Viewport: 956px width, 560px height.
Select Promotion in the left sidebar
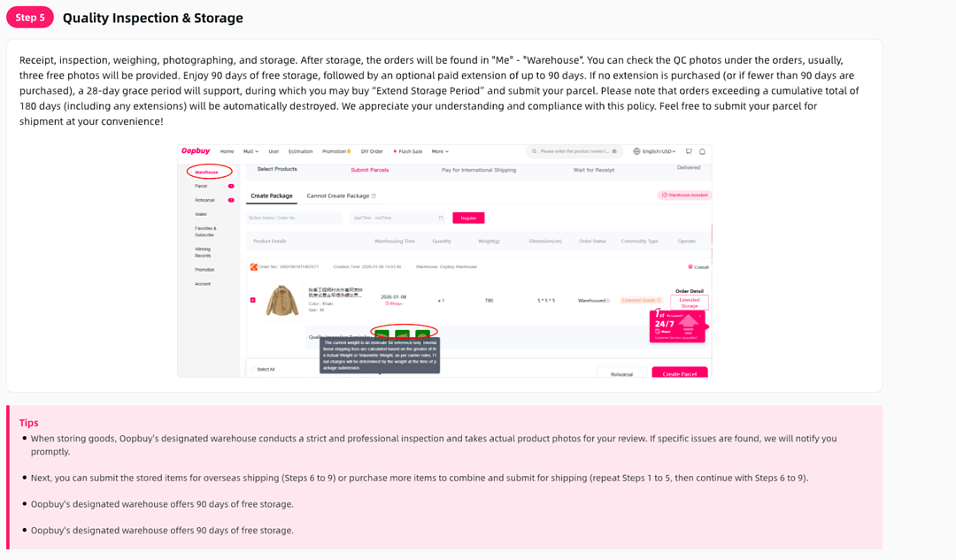pos(204,269)
